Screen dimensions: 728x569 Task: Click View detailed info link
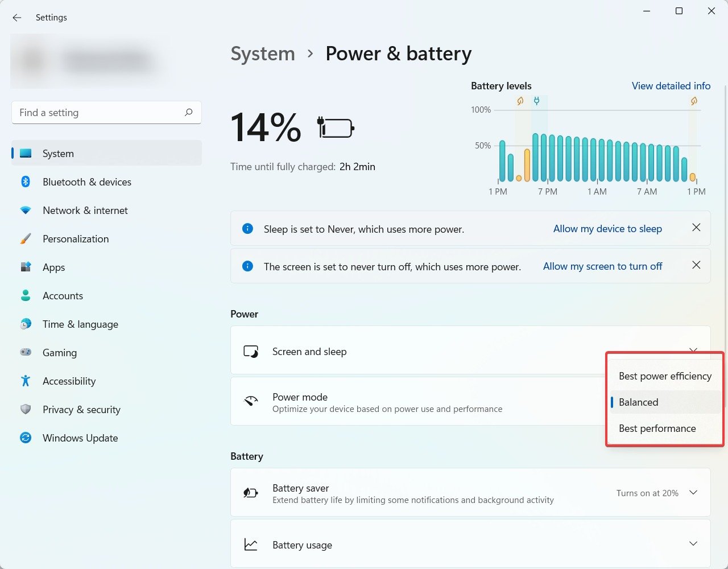tap(671, 86)
